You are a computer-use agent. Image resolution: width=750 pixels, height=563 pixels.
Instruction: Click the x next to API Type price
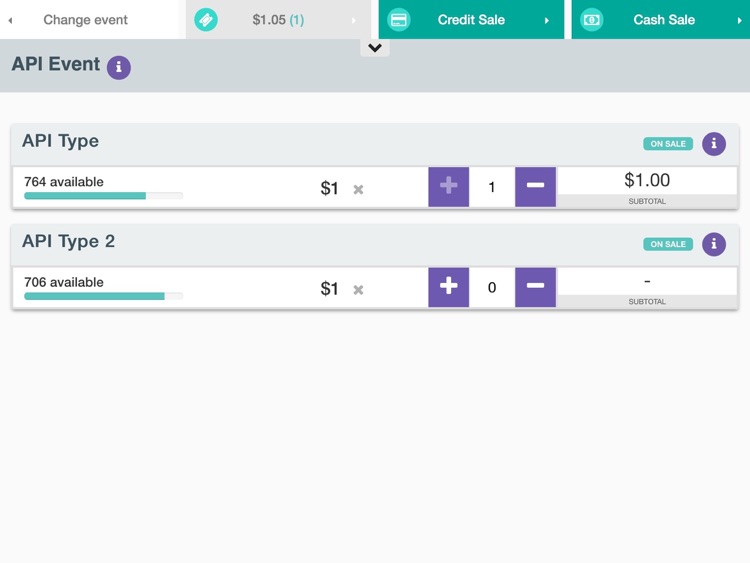tap(358, 189)
